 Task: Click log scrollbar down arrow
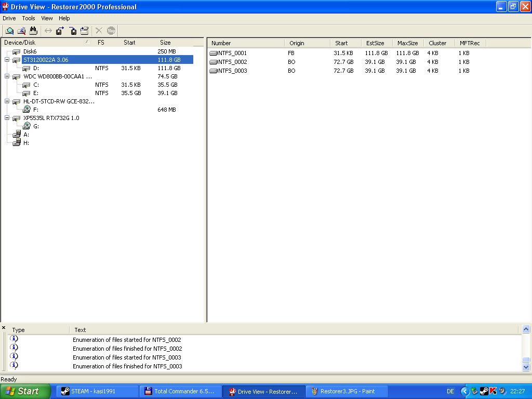(x=526, y=367)
